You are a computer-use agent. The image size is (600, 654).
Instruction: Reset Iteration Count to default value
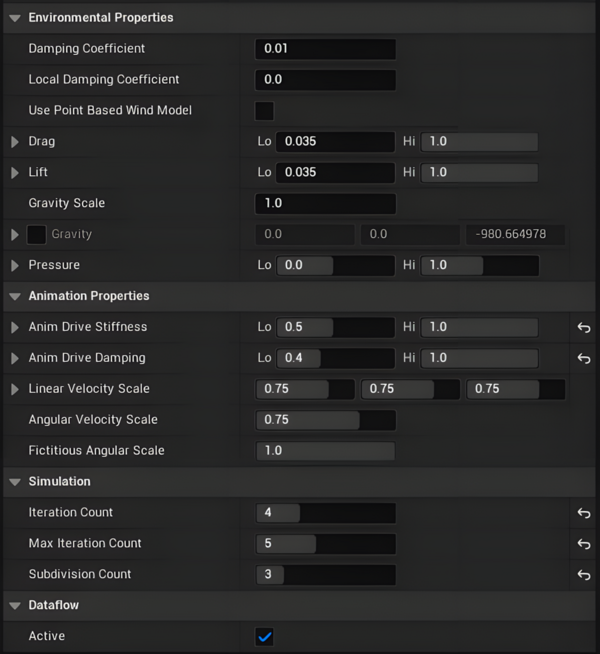click(x=584, y=513)
